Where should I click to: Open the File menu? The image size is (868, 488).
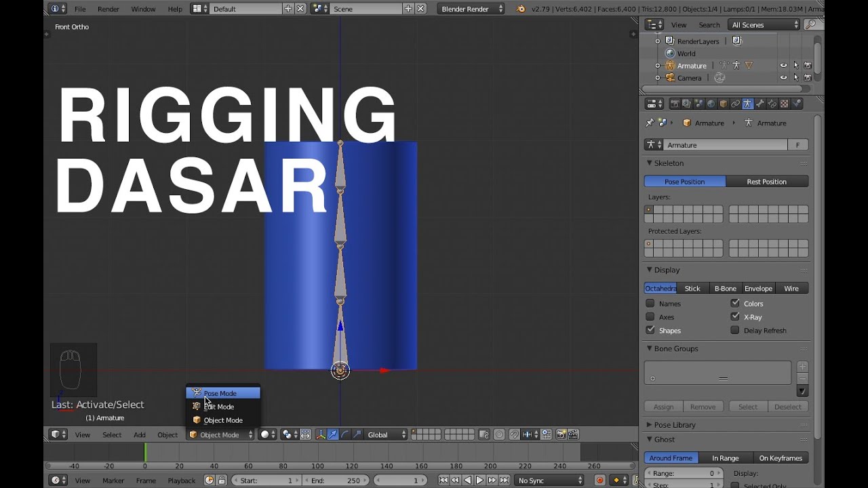coord(80,9)
